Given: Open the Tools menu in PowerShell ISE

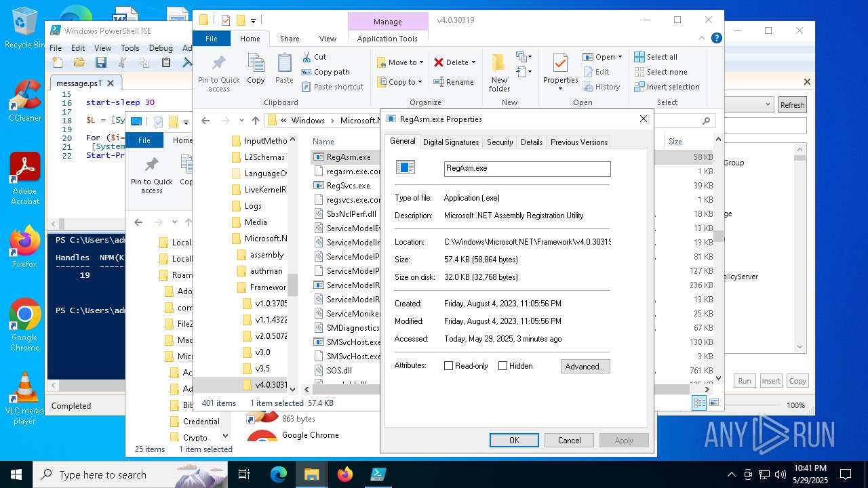Looking at the screenshot, I should (x=130, y=48).
